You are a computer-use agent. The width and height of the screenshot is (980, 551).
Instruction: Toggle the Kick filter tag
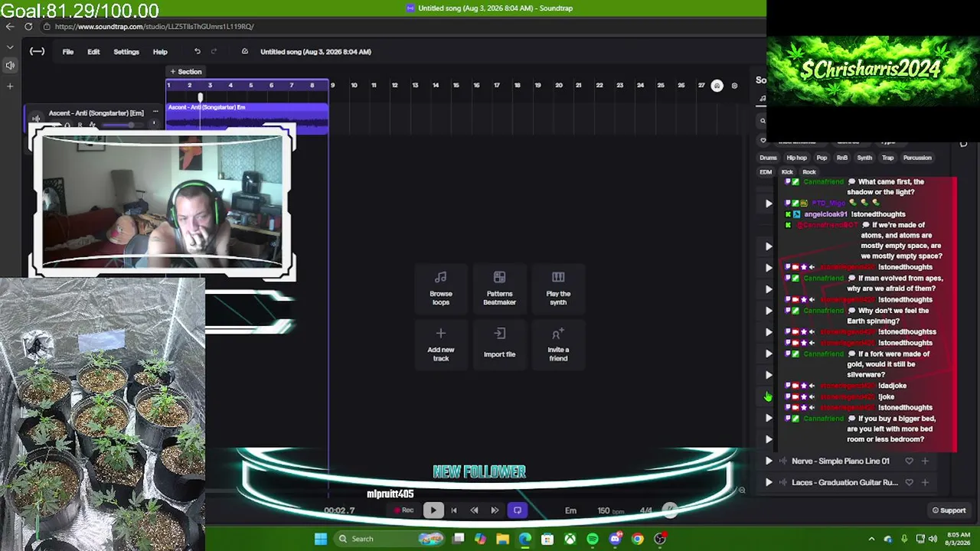coord(787,172)
